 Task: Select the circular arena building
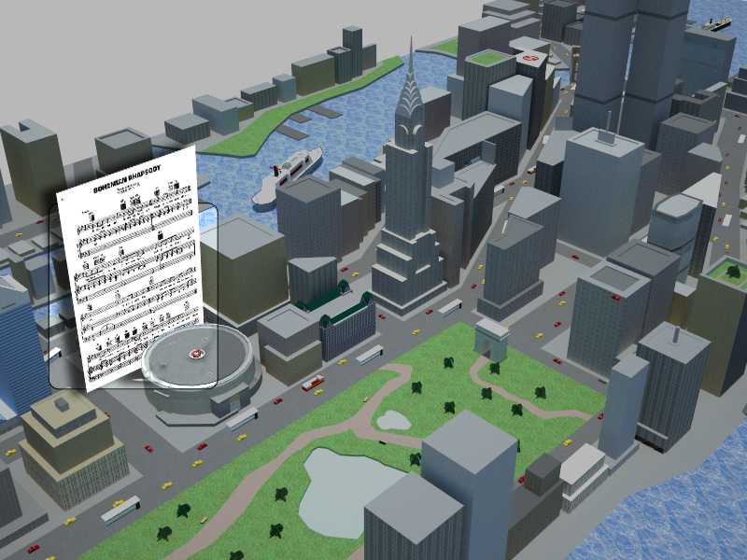pyautogui.click(x=201, y=369)
